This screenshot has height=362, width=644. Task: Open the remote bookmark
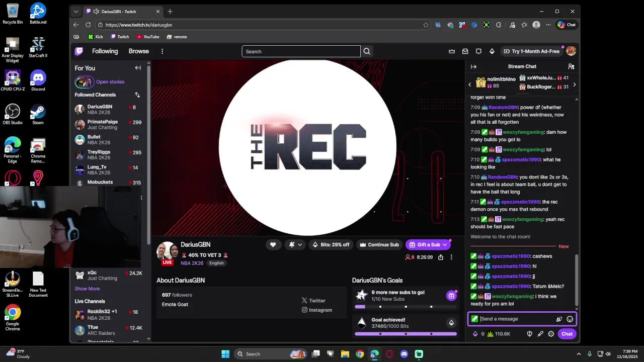177,37
